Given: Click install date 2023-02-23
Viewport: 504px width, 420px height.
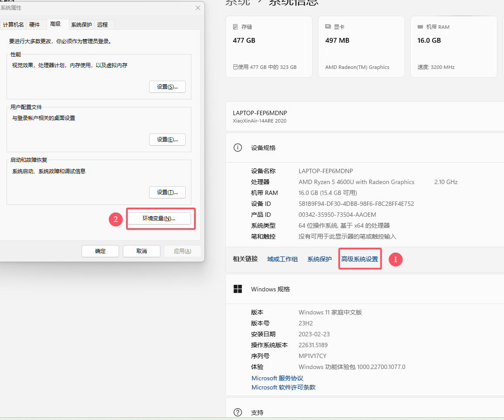Looking at the screenshot, I should (x=314, y=334).
